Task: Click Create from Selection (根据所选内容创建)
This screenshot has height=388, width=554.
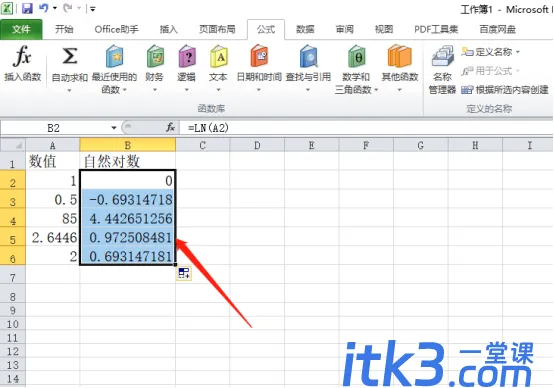Action: pos(505,90)
